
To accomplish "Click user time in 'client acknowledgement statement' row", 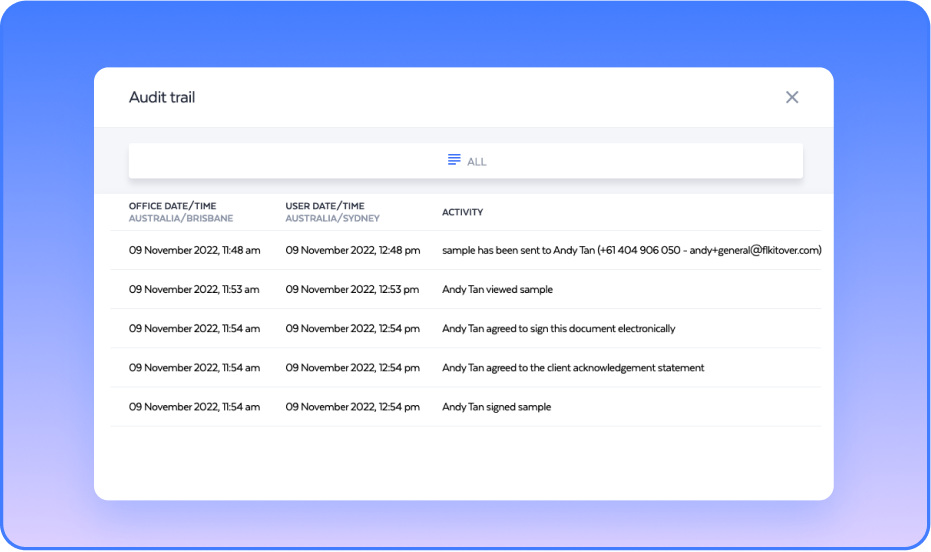I will click(x=353, y=368).
